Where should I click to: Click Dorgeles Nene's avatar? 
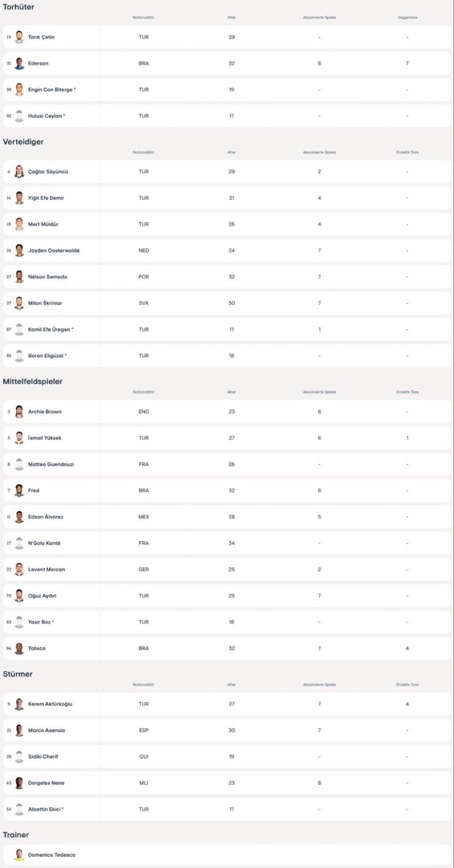pyautogui.click(x=19, y=783)
